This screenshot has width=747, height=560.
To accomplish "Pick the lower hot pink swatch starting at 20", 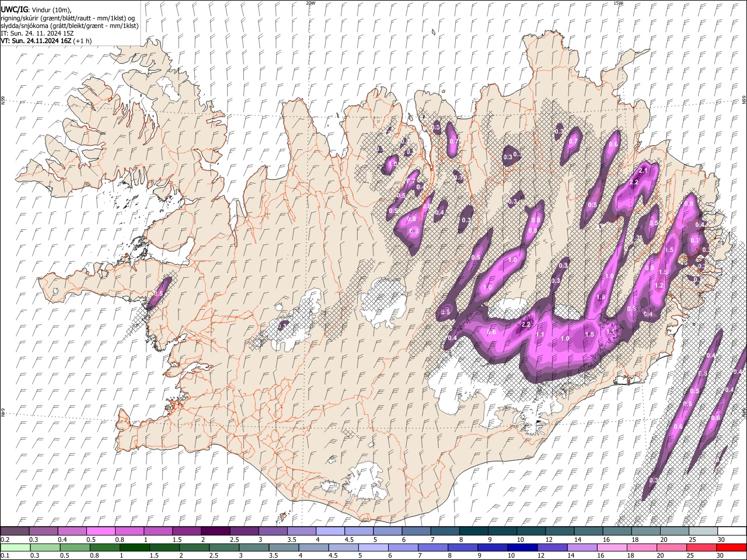I will tap(672, 547).
